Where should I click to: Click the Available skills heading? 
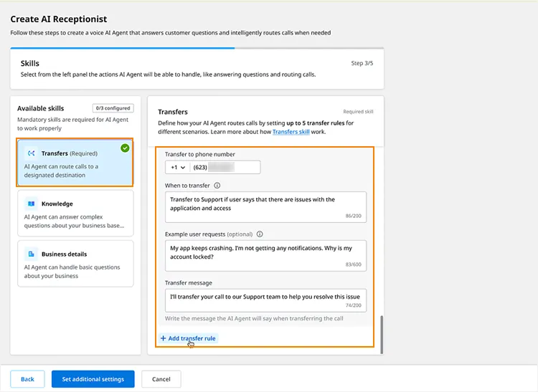point(40,108)
